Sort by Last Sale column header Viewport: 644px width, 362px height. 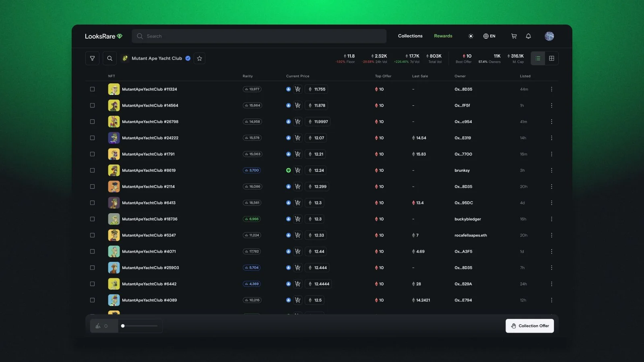click(420, 76)
